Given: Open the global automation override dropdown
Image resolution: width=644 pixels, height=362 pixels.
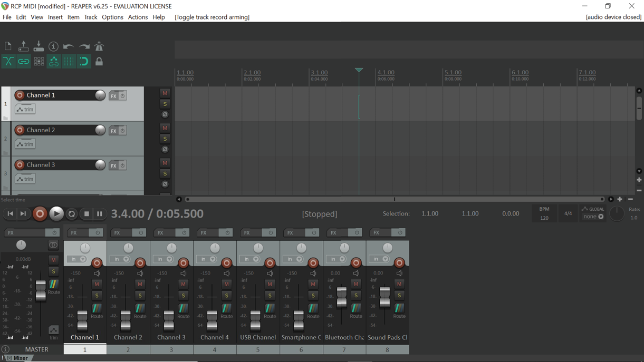Looking at the screenshot, I should [x=594, y=217].
